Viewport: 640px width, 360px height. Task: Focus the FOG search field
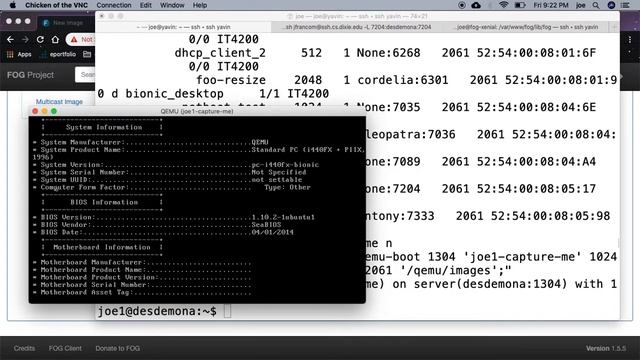(x=85, y=75)
